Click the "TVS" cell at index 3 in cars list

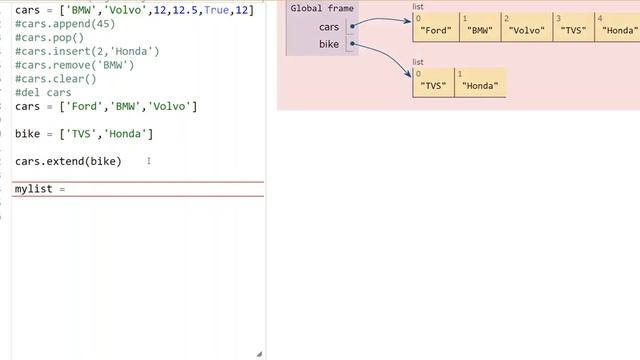[573, 27]
